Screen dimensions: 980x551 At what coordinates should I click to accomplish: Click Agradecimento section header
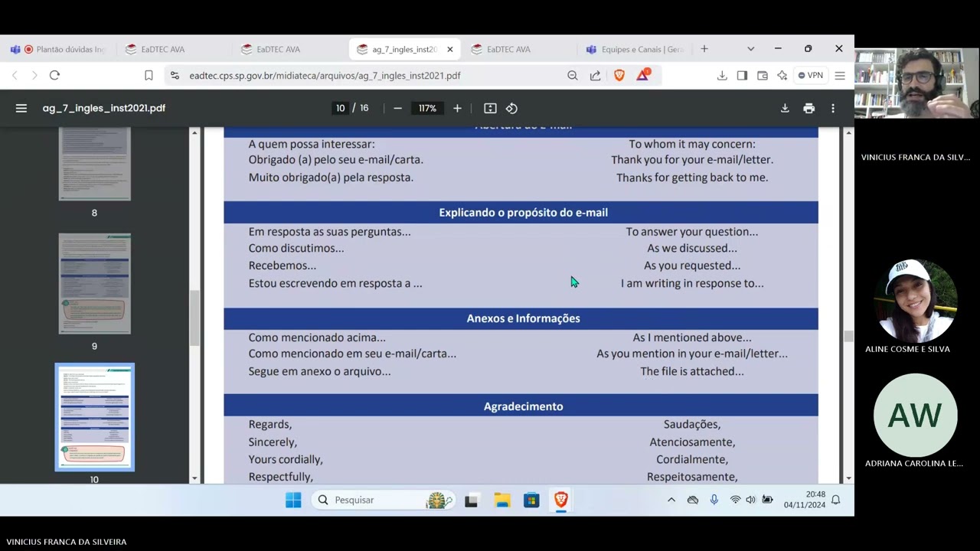point(523,406)
